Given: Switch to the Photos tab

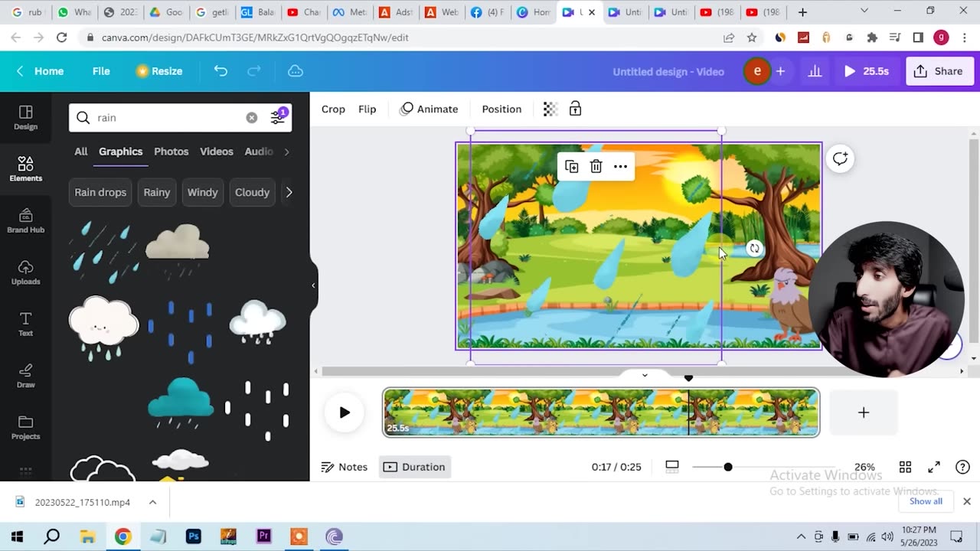Looking at the screenshot, I should tap(171, 152).
